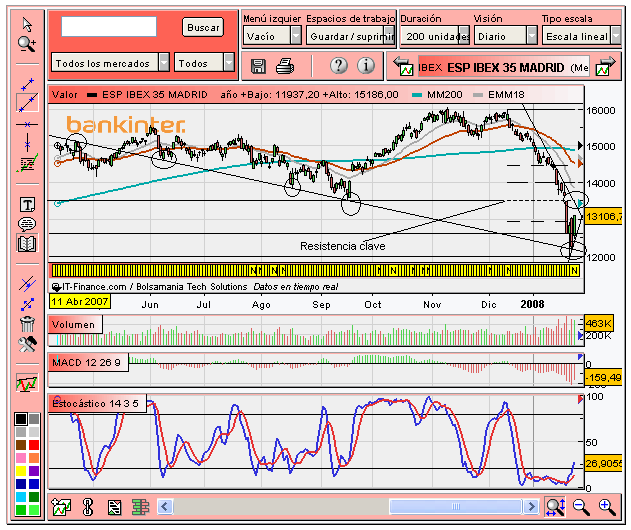Click the Estocástico 14 3 5 panel label
This screenshot has height=530, width=631.
pos(96,403)
